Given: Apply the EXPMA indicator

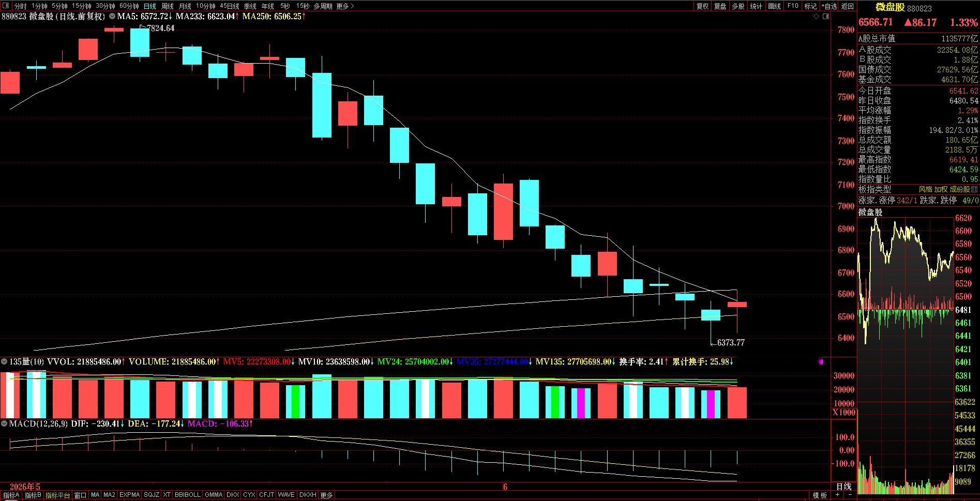Looking at the screenshot, I should coord(129,495).
